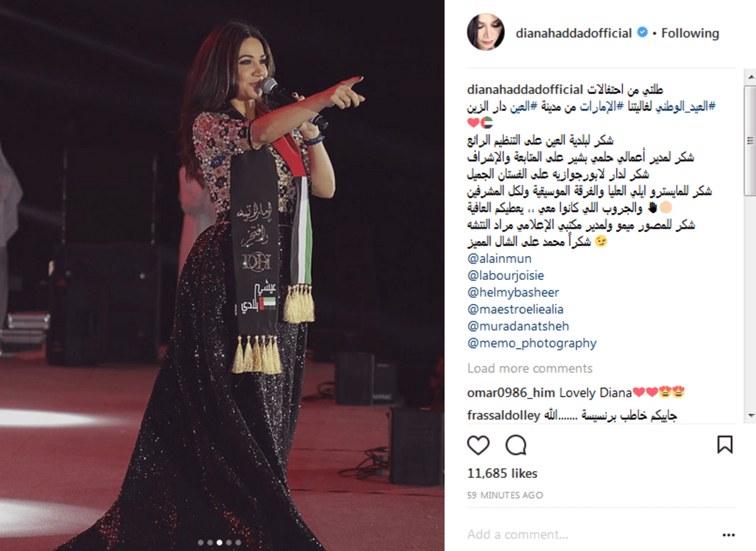Toggle the Following button

tap(690, 33)
